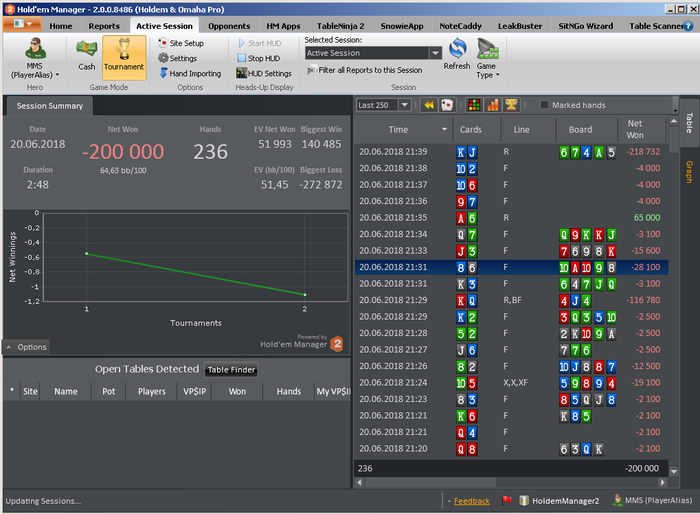Open Hand Importing

tap(190, 73)
